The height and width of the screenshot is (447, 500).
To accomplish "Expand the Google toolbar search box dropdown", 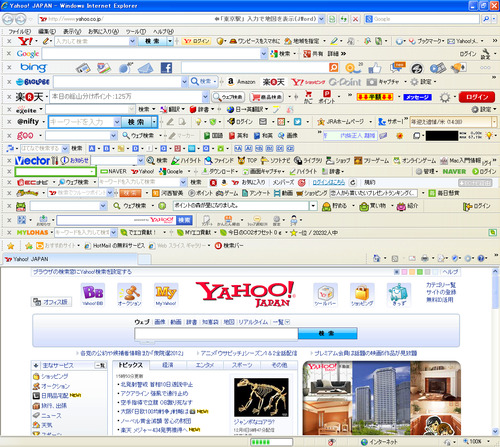I will tap(264, 54).
